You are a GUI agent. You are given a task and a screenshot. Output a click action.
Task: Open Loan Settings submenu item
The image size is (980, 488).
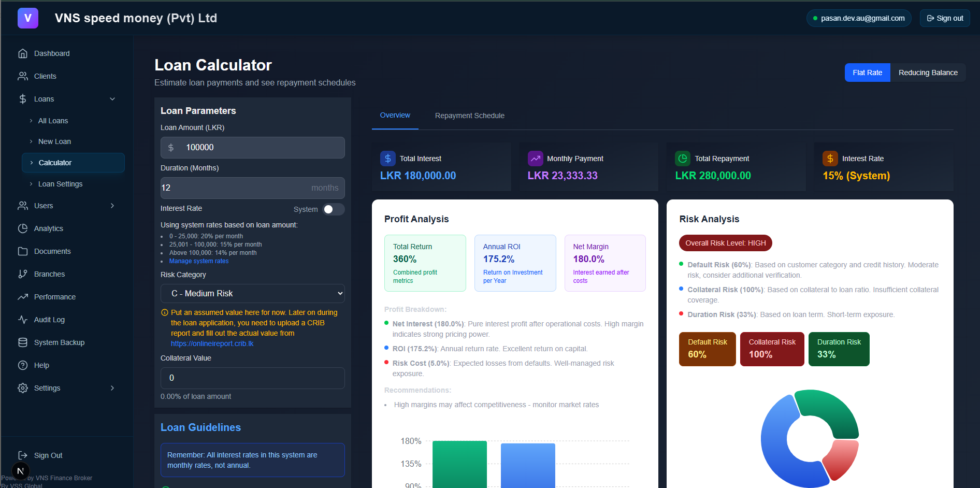73,184
